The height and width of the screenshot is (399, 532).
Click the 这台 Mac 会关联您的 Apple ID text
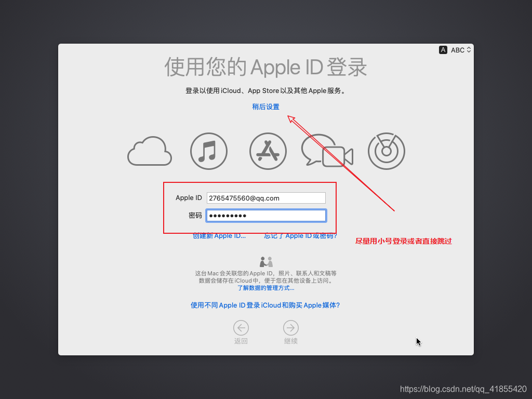265,277
